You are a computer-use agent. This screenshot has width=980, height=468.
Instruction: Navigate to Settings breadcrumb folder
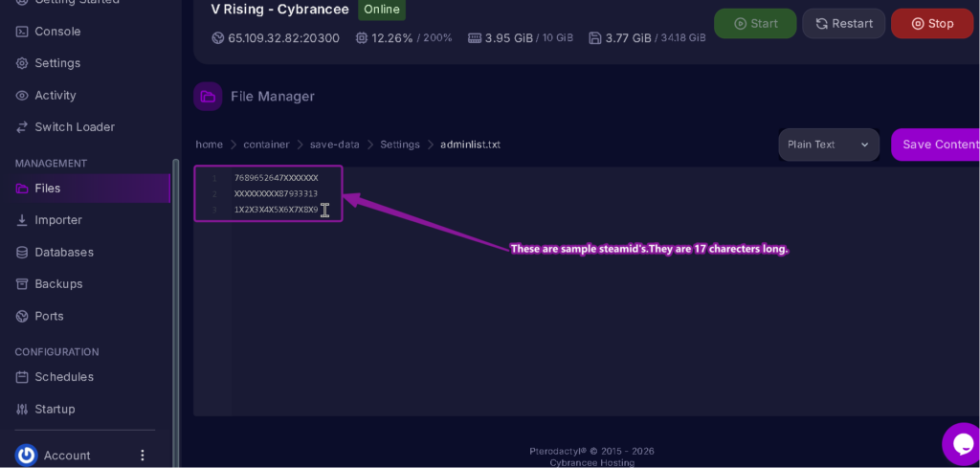tap(400, 145)
